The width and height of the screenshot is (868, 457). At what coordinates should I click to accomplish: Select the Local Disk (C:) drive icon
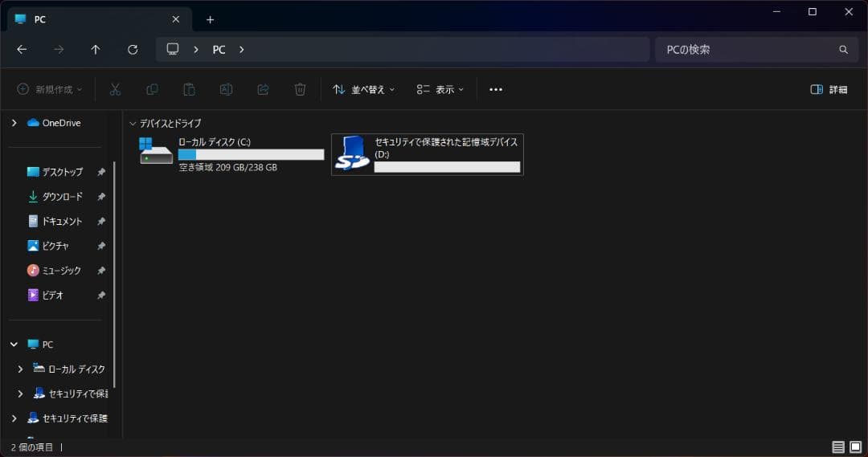point(156,151)
